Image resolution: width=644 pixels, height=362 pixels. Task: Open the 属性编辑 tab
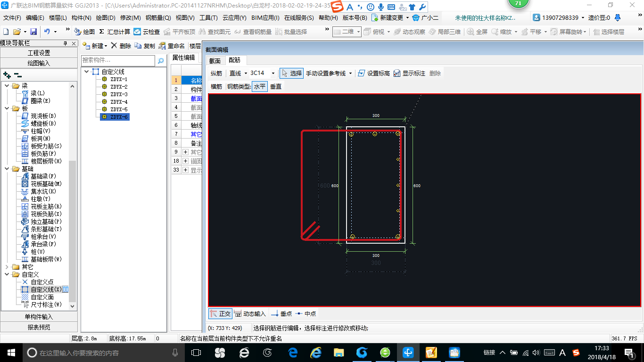click(183, 58)
